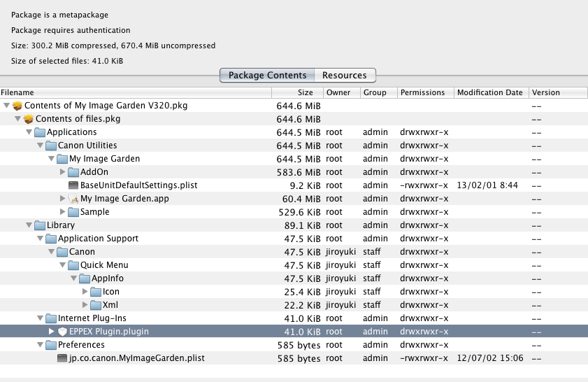Select the Package Contents tab

[x=267, y=75]
